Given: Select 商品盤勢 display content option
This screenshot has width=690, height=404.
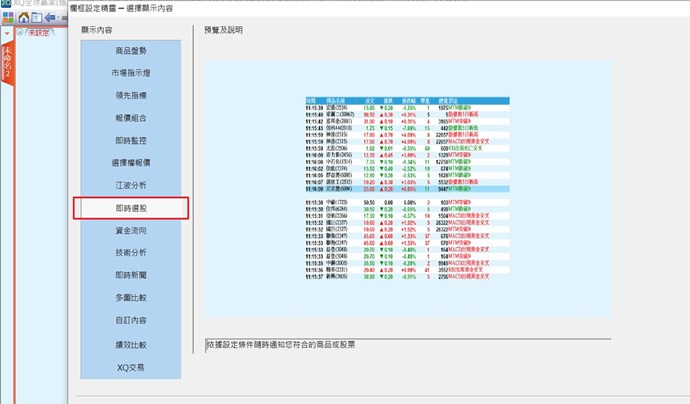Looking at the screenshot, I should (x=130, y=50).
